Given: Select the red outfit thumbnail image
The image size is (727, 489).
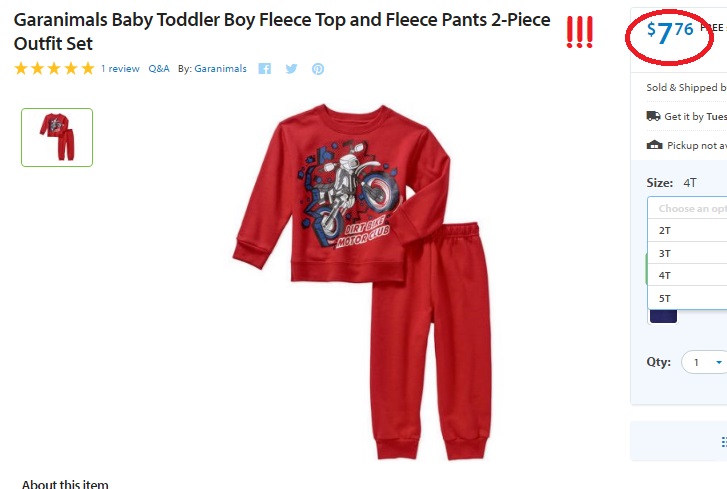Looking at the screenshot, I should coord(57,137).
